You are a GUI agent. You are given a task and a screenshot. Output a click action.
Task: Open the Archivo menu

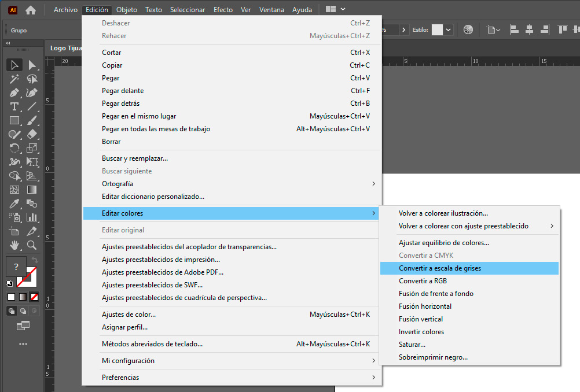[65, 10]
